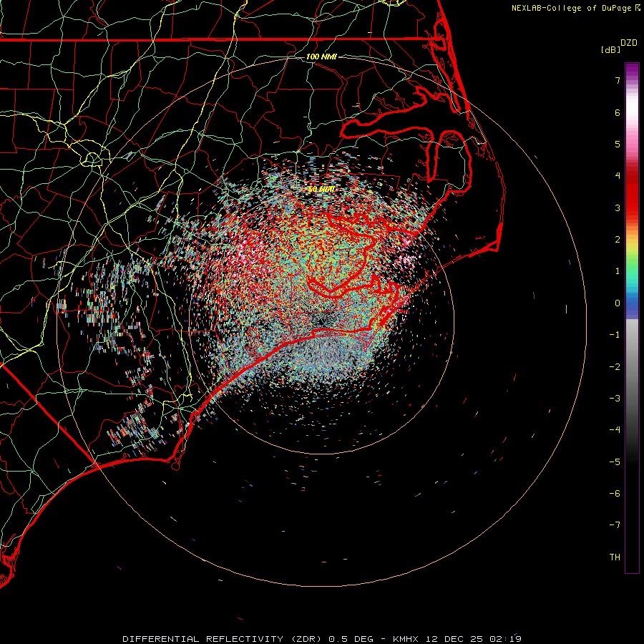Click the 0 dB value on color scale
This screenshot has width=644, height=644.
(618, 303)
